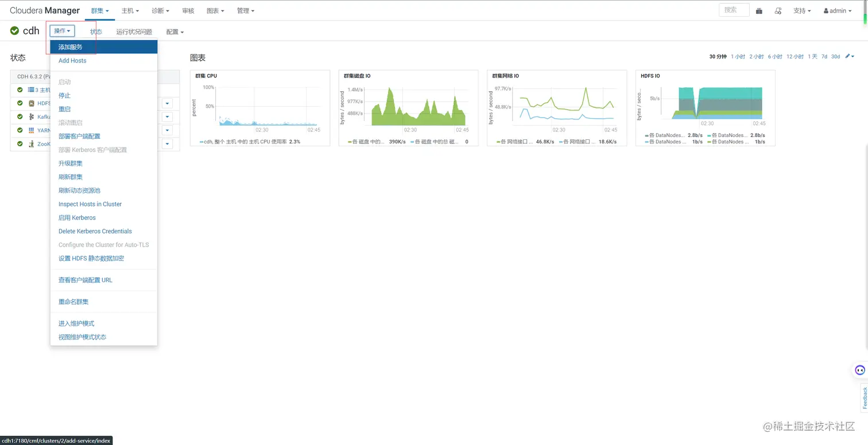Viewport: 868px width, 445px height.
Task: Go to the 审核 audits page
Action: [x=188, y=11]
